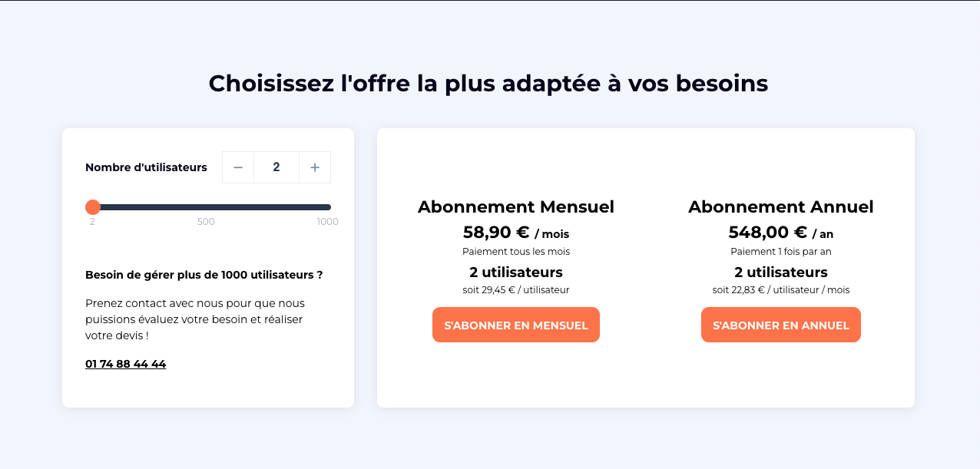The width and height of the screenshot is (980, 469).
Task: Click the 500 label under the slider
Action: click(206, 222)
